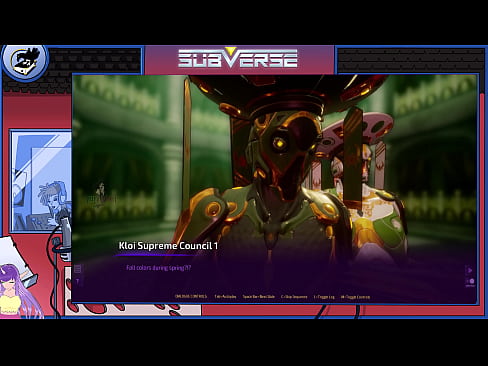Viewport: 488px width, 366px height.
Task: Click the blue anime artwork panel
Action: click(41, 181)
